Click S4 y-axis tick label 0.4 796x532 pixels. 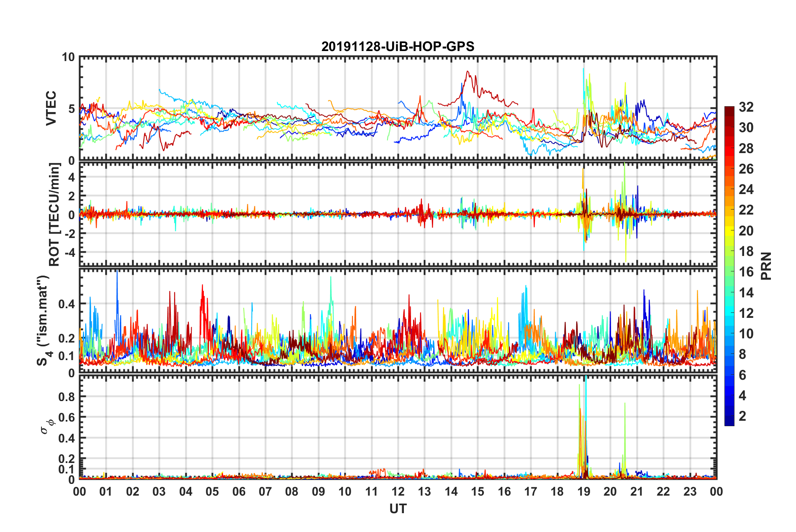pyautogui.click(x=67, y=304)
